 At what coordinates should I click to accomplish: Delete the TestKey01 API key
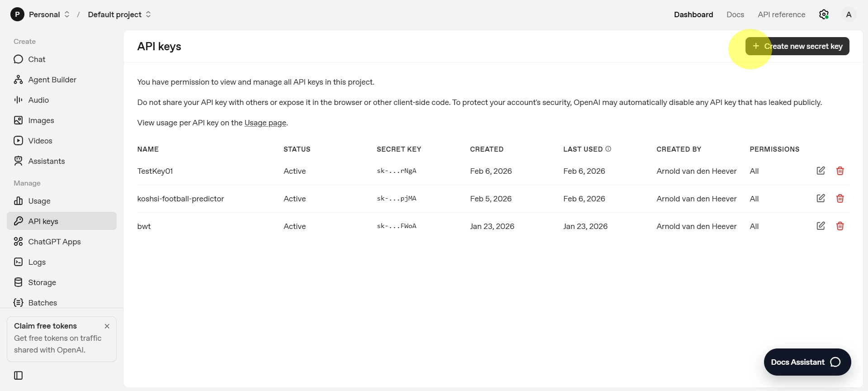click(840, 171)
